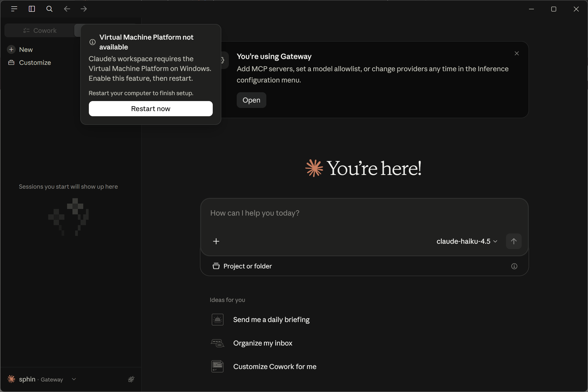Minimize the application window
588x392 pixels.
point(531,9)
